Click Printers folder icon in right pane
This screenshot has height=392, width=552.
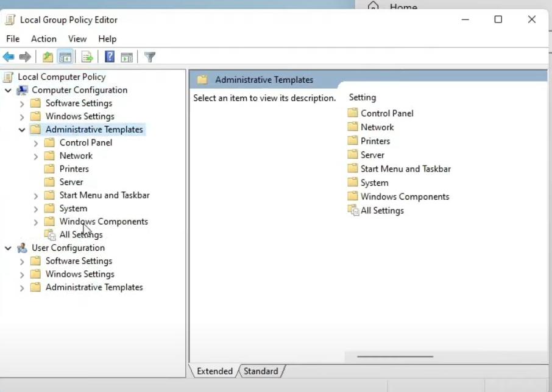click(x=352, y=141)
